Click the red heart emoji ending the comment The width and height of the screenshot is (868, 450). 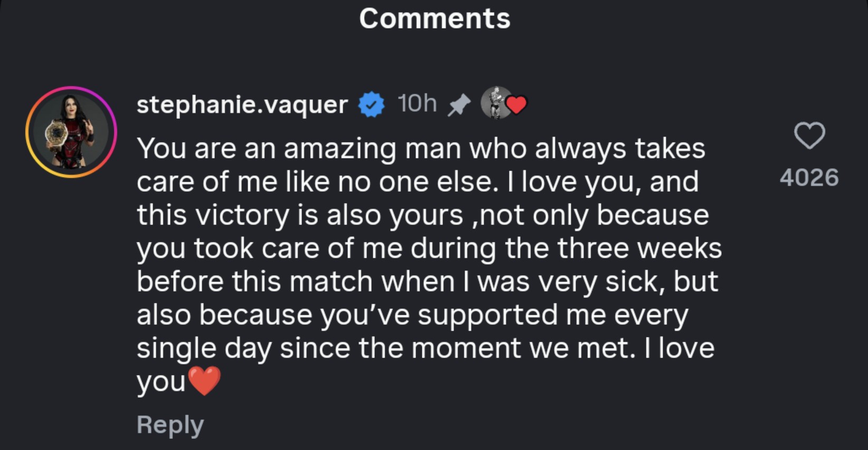click(204, 381)
